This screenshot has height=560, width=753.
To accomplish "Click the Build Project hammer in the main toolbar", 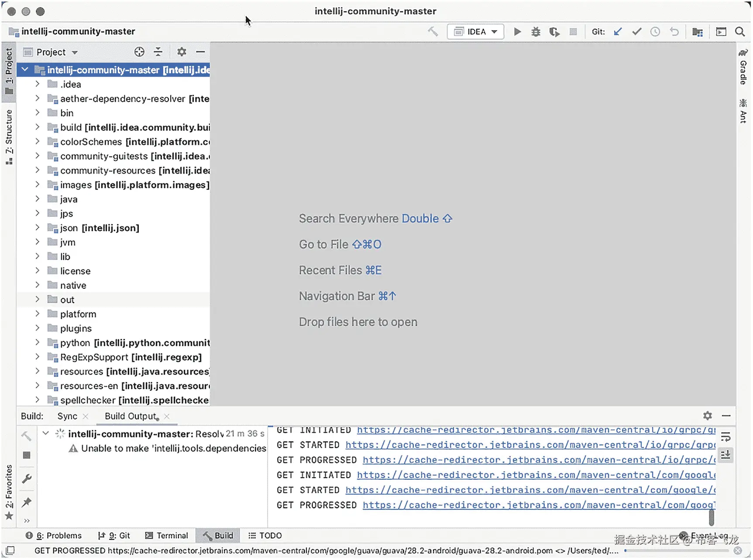I will click(433, 31).
